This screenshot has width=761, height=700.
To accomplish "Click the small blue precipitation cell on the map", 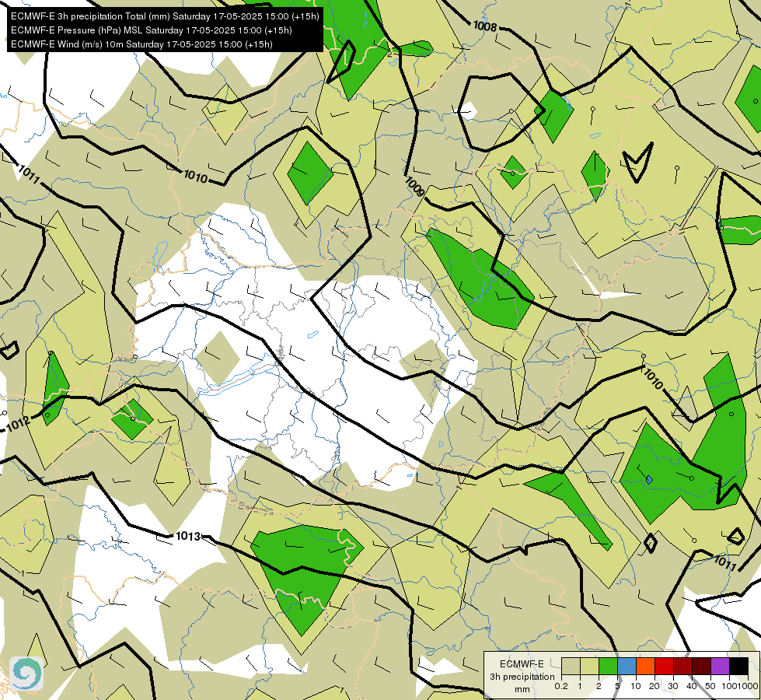I will pos(649,480).
